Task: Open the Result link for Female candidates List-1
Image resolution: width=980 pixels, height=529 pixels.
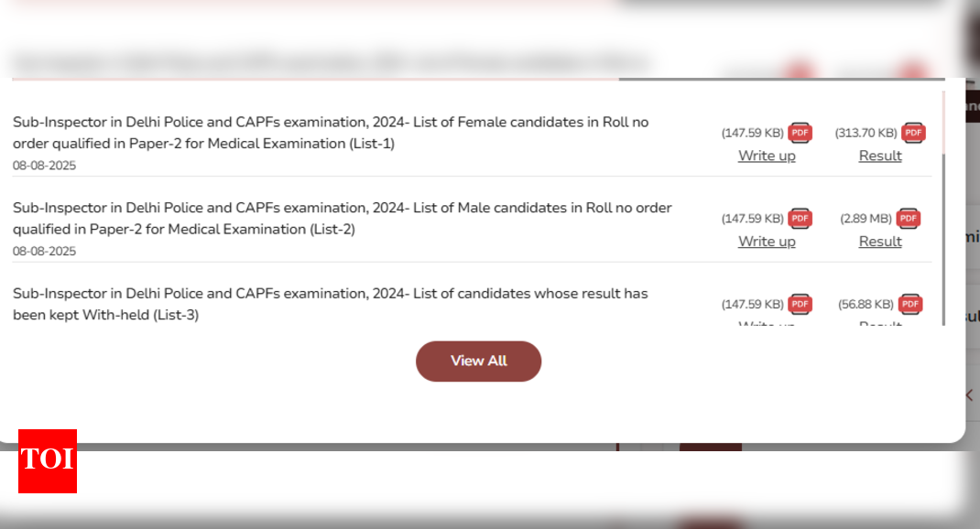Action: pos(880,156)
